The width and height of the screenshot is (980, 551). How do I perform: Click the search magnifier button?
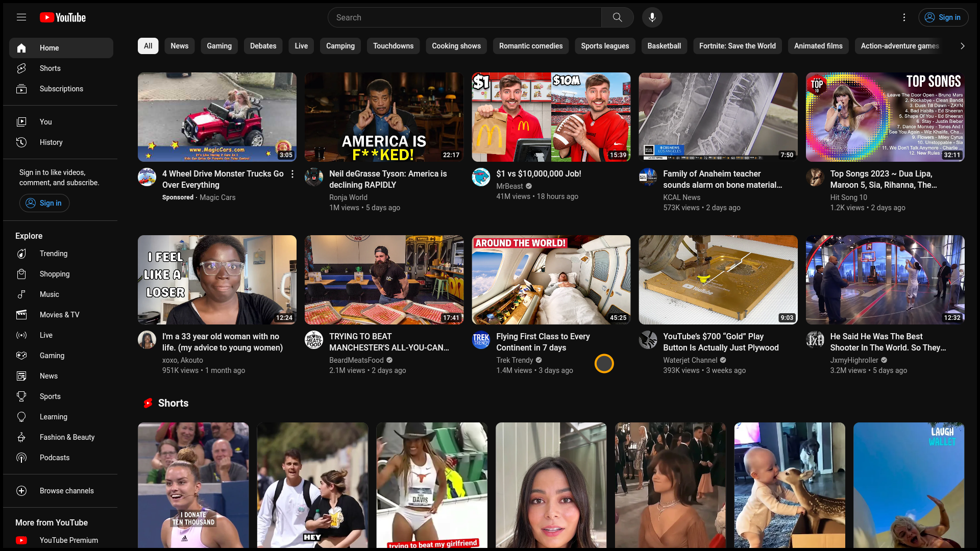tap(617, 17)
